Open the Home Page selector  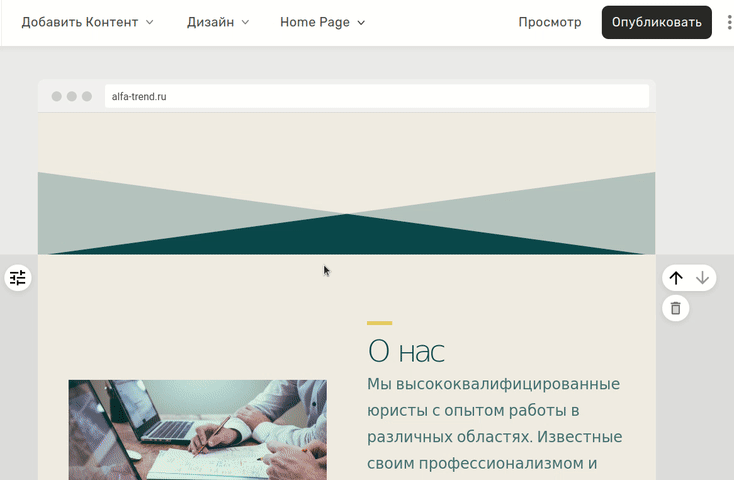click(x=323, y=22)
